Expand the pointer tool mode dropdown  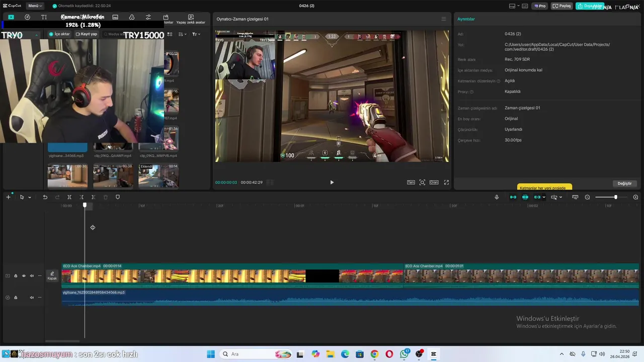point(30,197)
